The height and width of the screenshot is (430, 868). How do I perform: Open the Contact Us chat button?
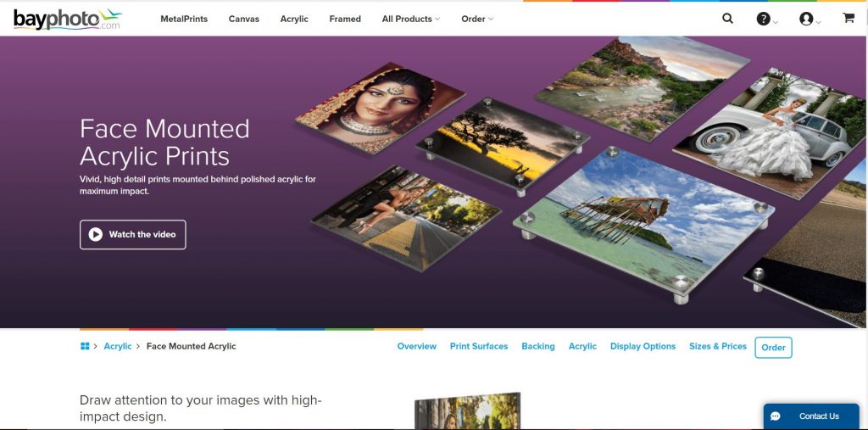(811, 416)
